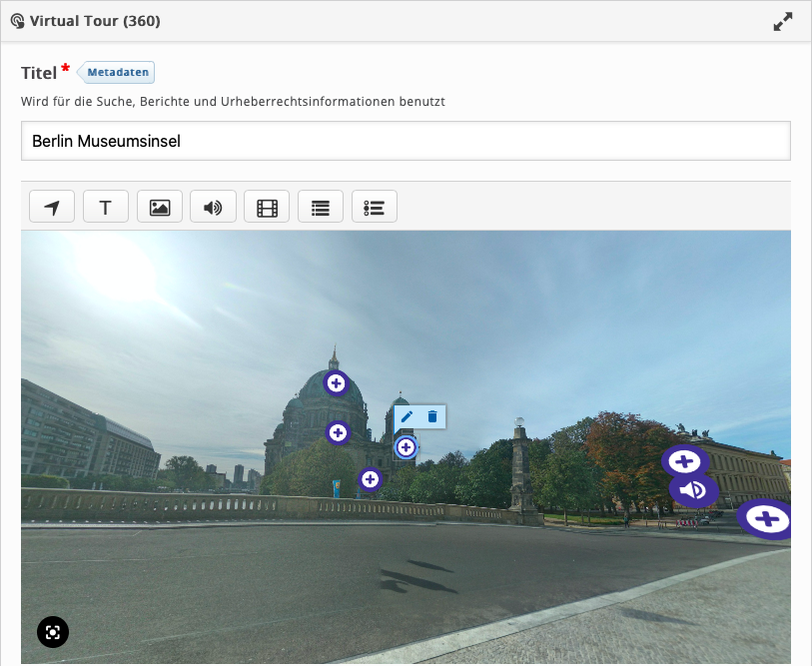Open the Metadaten tag button
Image resolution: width=812 pixels, height=666 pixels.
tap(116, 72)
